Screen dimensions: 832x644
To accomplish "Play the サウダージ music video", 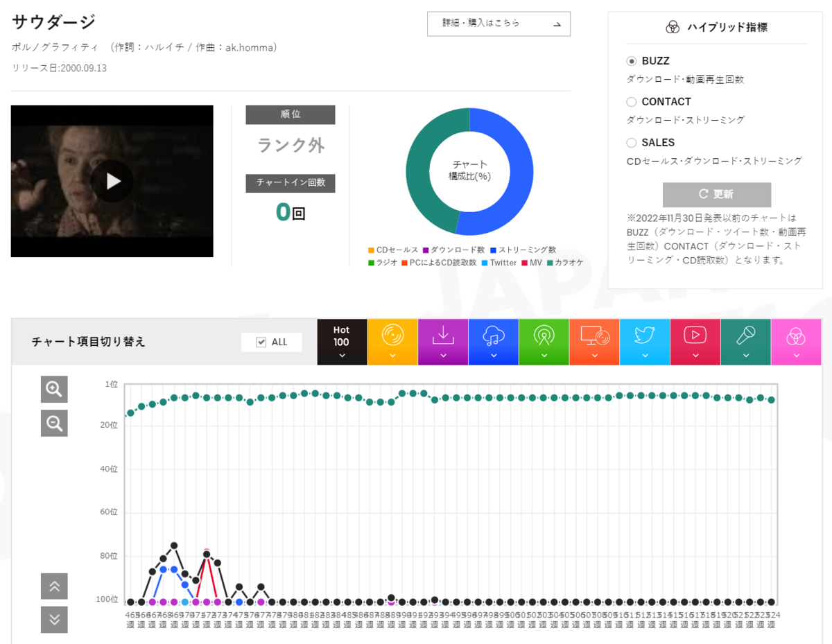I will pos(112,181).
